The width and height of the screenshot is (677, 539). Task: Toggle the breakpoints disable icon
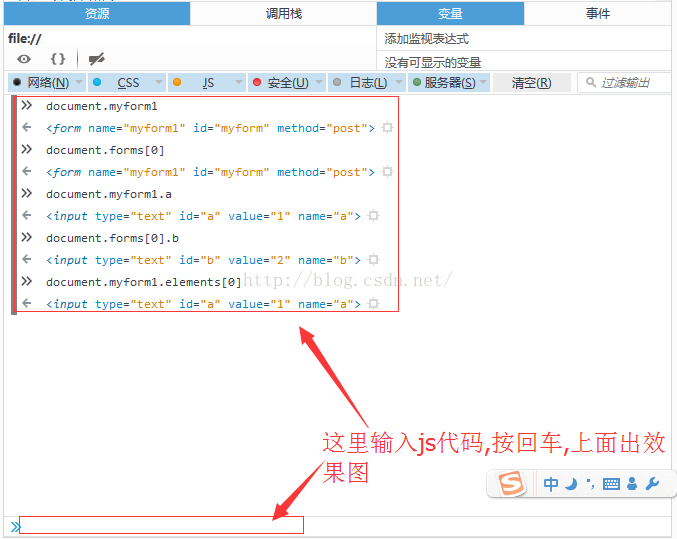pyautogui.click(x=97, y=59)
